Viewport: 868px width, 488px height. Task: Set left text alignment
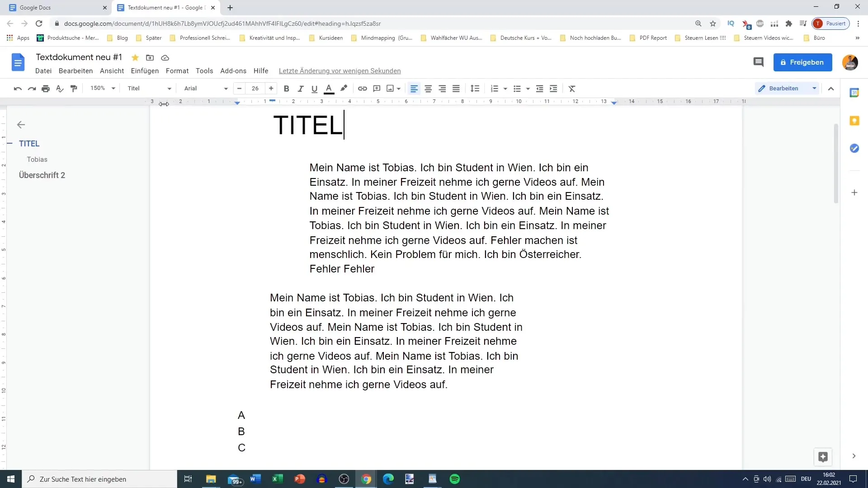tap(414, 89)
